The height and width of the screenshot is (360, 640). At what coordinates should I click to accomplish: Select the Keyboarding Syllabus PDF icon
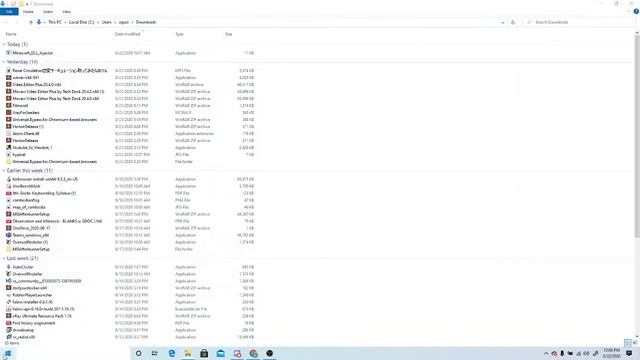click(9, 193)
